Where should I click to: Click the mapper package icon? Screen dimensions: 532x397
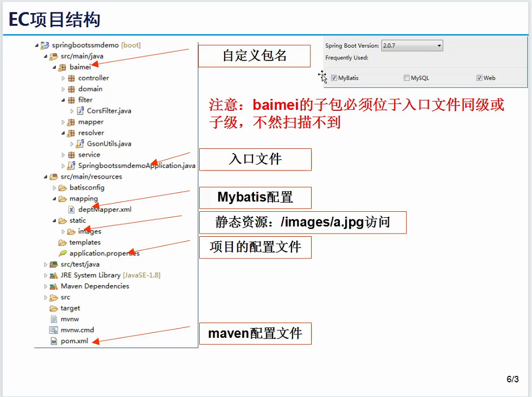(x=71, y=122)
